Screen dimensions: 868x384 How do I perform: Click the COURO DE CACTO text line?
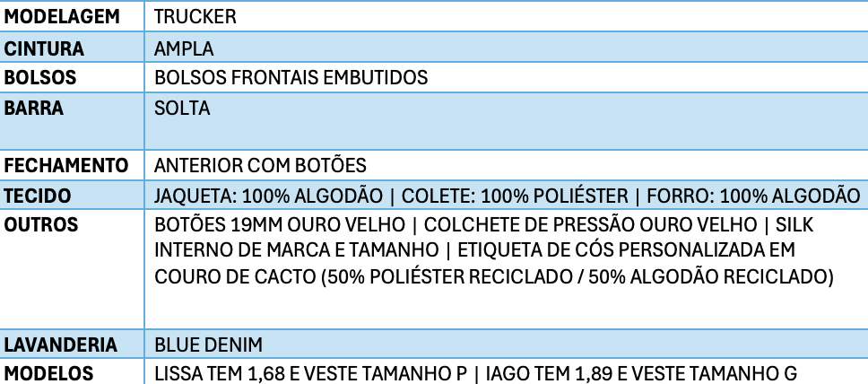coord(494,276)
